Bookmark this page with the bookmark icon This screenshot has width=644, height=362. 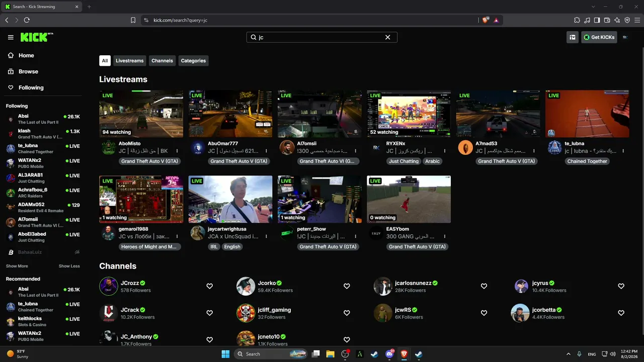click(x=133, y=20)
